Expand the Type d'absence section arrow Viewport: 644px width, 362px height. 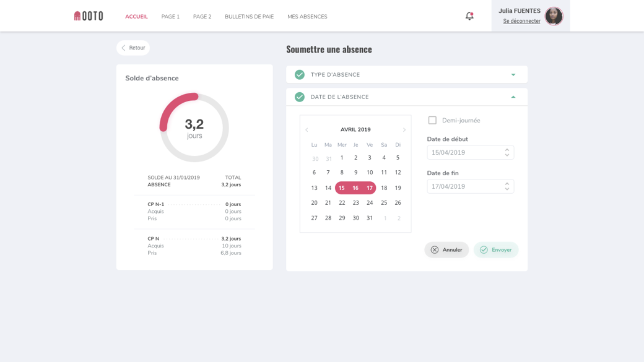point(513,75)
